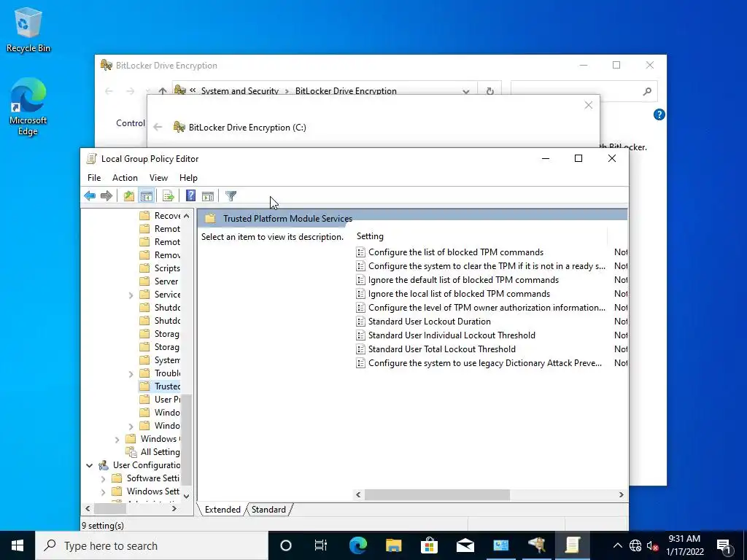The width and height of the screenshot is (747, 560).
Task: Launch Edge from the taskbar
Action: click(357, 545)
